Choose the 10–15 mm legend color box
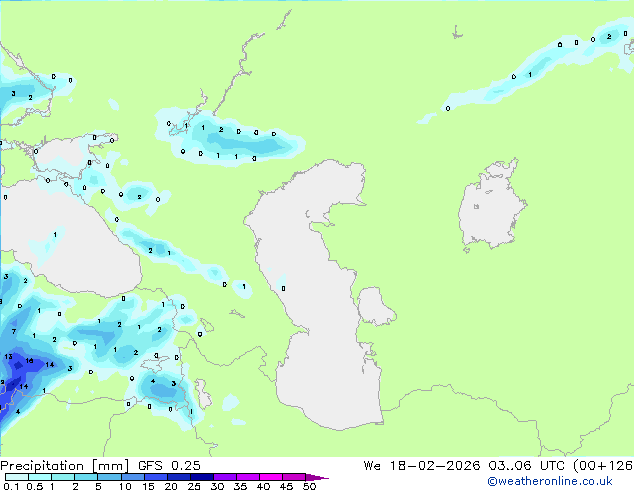 [x=133, y=477]
